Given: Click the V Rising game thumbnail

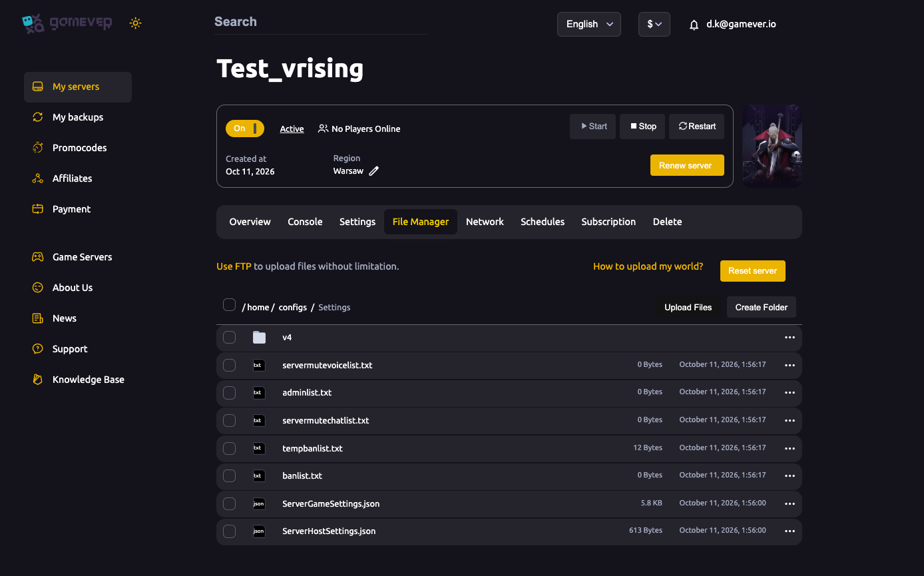Looking at the screenshot, I should point(772,146).
